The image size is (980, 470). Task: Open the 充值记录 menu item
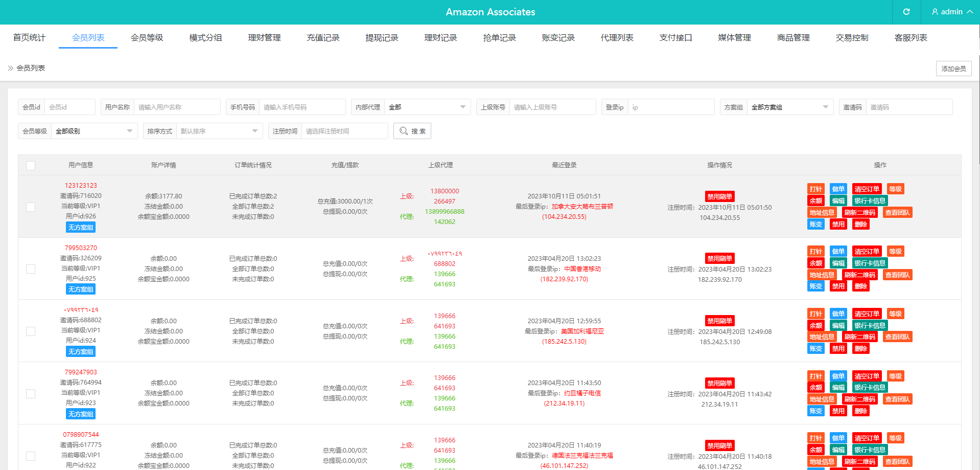[323, 37]
